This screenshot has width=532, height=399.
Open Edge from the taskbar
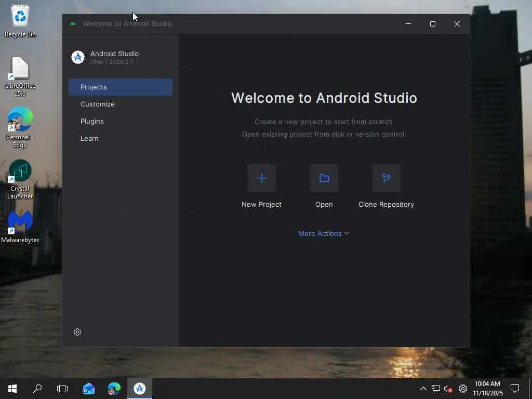pos(114,389)
